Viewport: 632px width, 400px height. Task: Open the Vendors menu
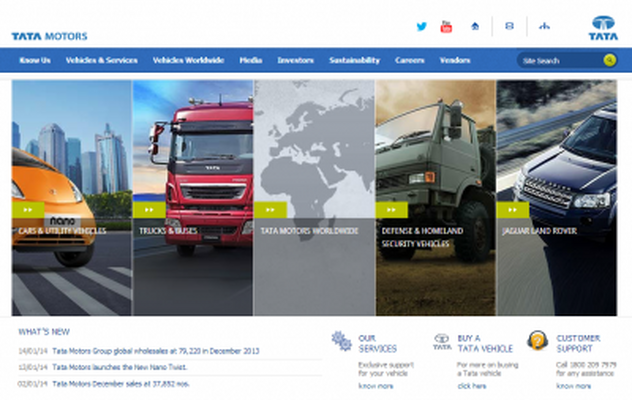tap(455, 60)
